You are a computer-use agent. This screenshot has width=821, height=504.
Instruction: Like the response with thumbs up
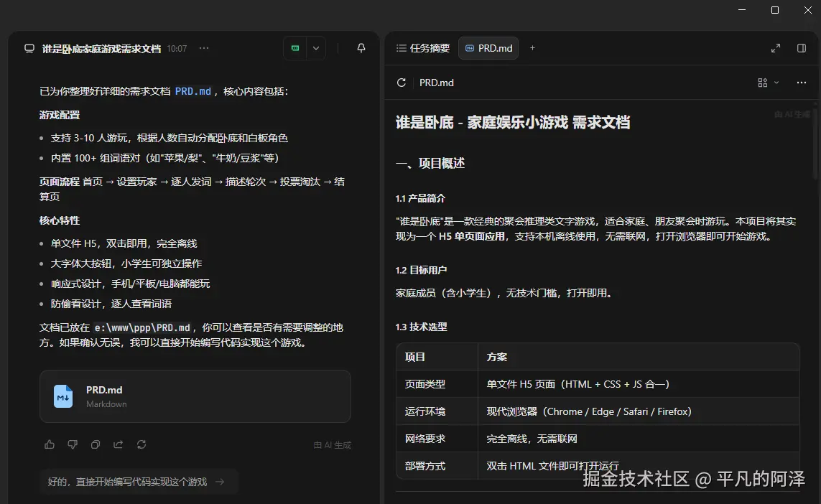50,444
